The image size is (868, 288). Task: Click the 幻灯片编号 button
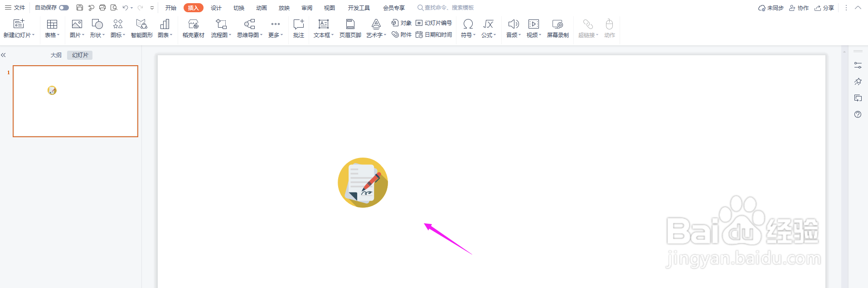click(x=434, y=23)
